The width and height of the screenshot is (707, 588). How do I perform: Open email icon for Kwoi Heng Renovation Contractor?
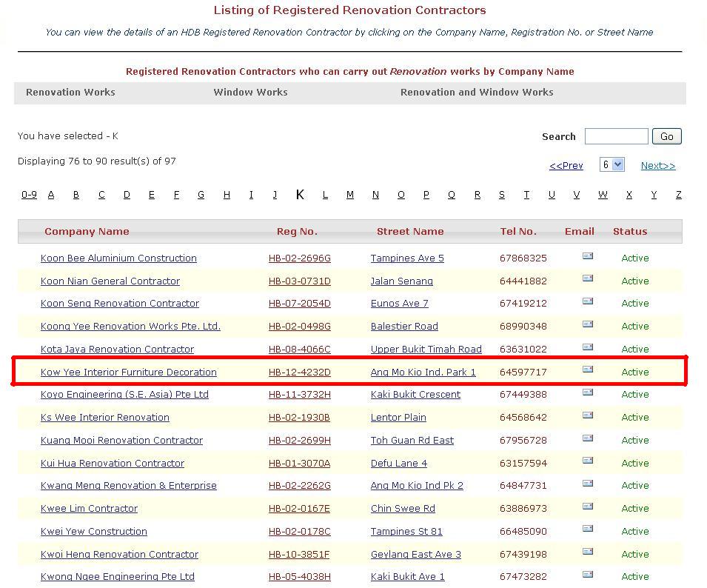click(x=588, y=552)
